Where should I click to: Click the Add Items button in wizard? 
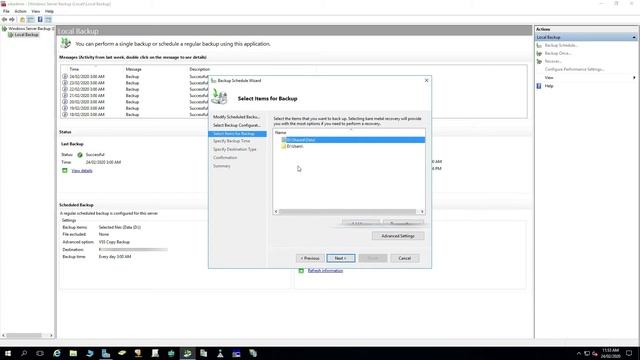361,222
